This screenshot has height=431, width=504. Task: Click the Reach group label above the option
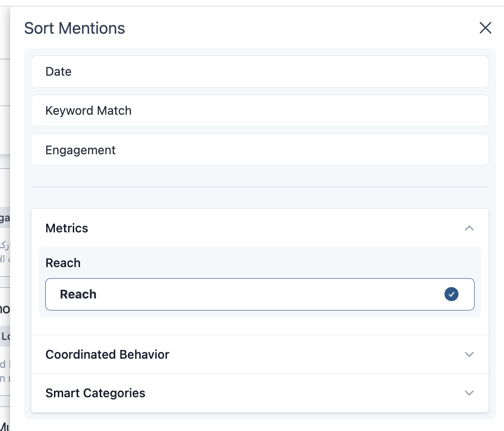(63, 263)
